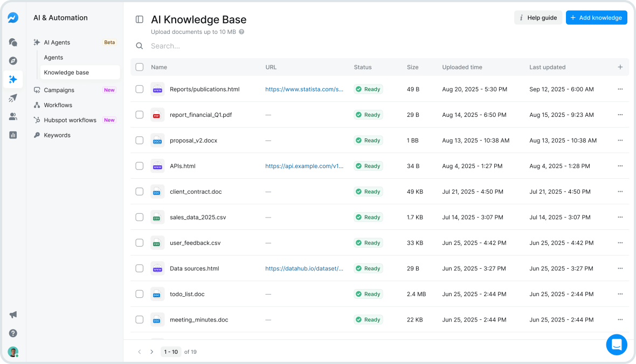Check the client_contract.doc row checkbox

[x=140, y=191]
